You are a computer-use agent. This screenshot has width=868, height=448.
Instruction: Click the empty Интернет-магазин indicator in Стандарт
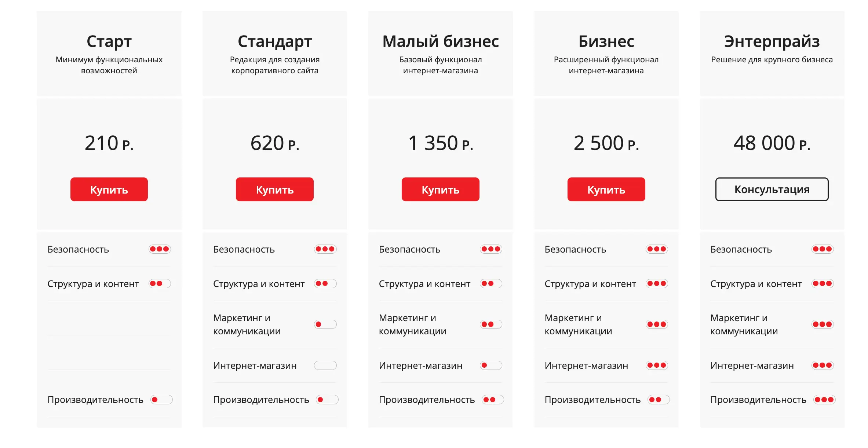[325, 366]
